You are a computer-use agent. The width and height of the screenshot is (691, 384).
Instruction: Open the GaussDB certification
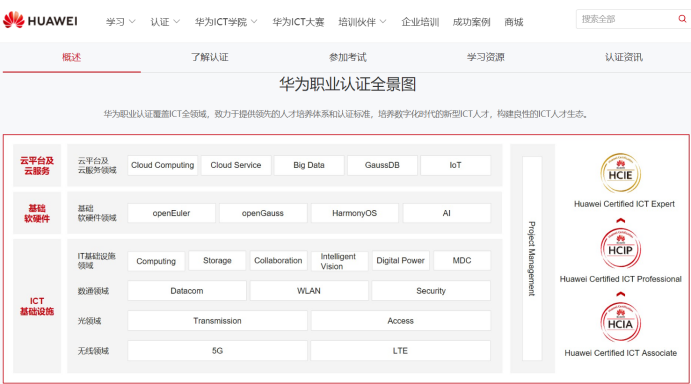[x=382, y=165]
